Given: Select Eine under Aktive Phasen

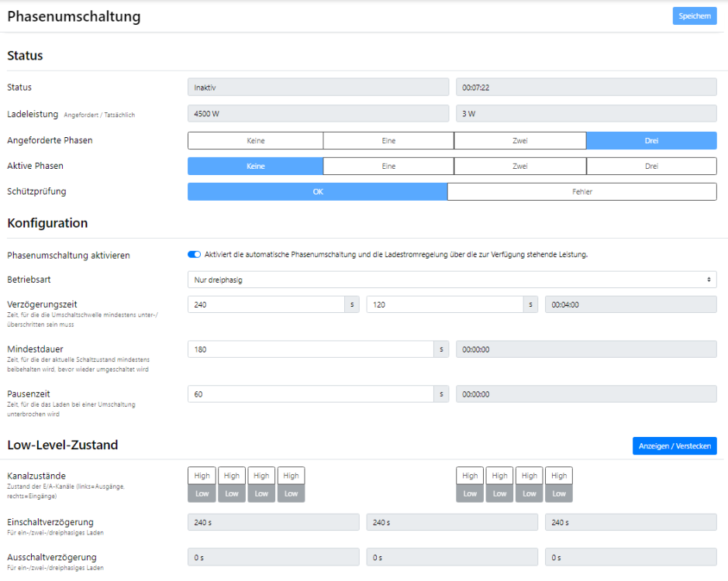Looking at the screenshot, I should point(388,167).
